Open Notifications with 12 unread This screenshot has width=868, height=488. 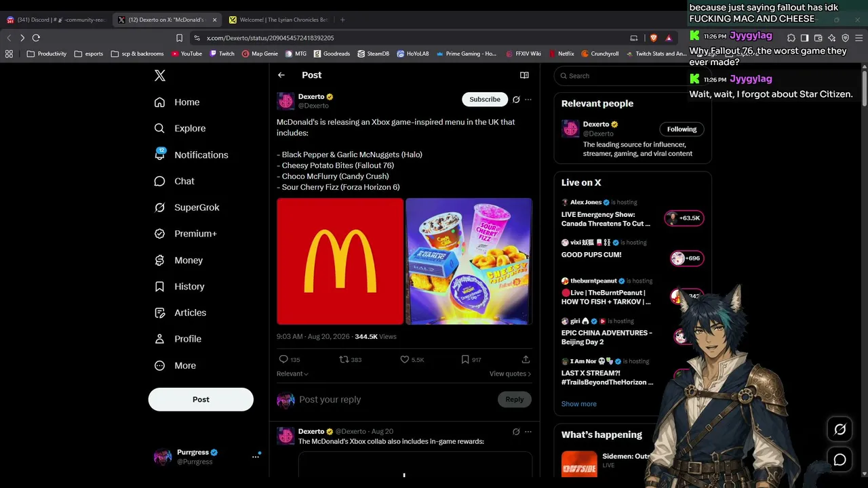click(x=191, y=155)
